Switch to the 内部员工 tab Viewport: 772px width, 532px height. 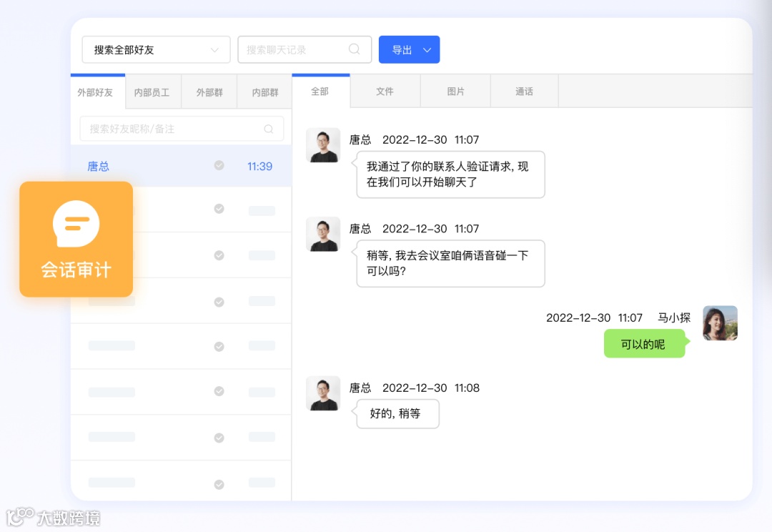tap(152, 91)
